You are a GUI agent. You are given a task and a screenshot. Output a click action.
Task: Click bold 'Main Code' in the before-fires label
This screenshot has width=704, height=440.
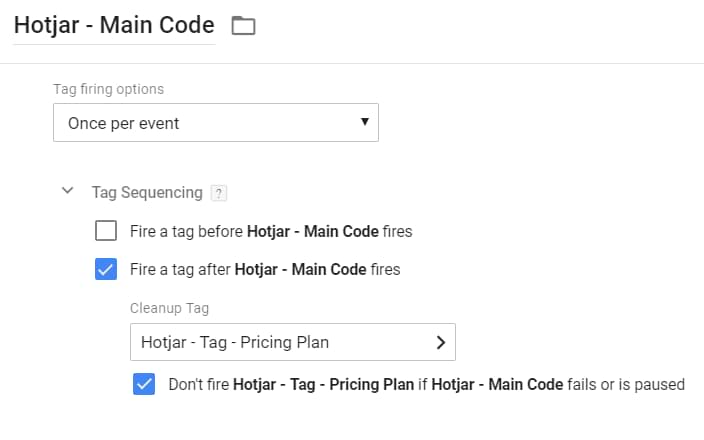[x=341, y=231]
